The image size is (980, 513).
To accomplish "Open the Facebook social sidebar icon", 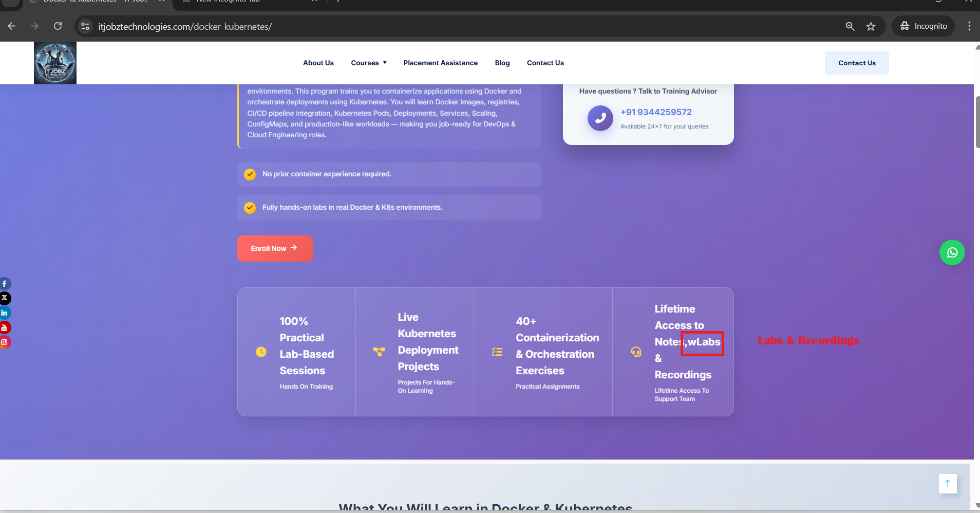I will point(5,284).
